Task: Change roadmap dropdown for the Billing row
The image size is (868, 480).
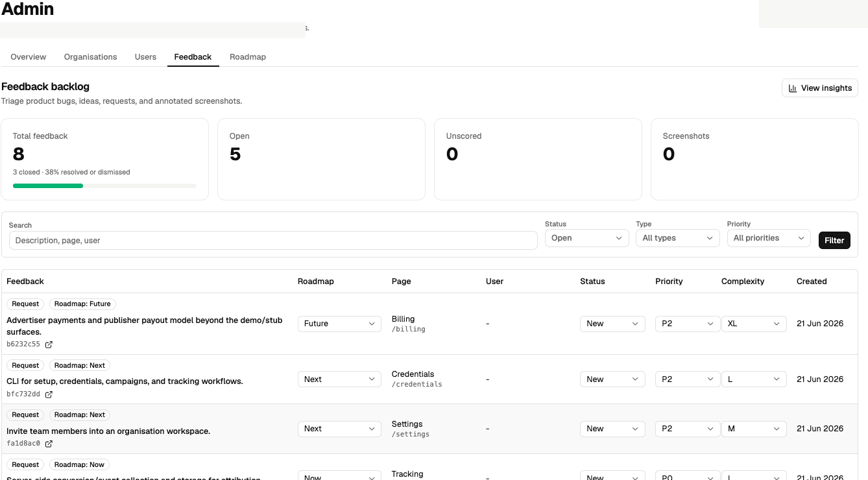Action: click(x=339, y=324)
